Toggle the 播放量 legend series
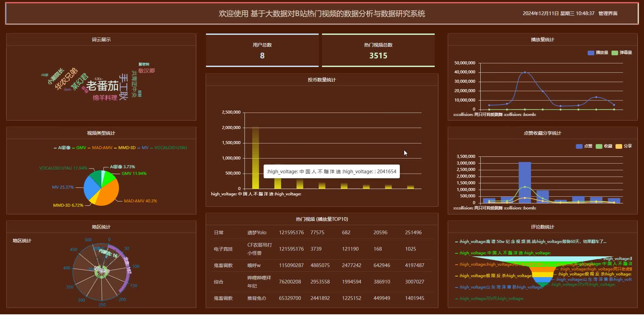 598,53
